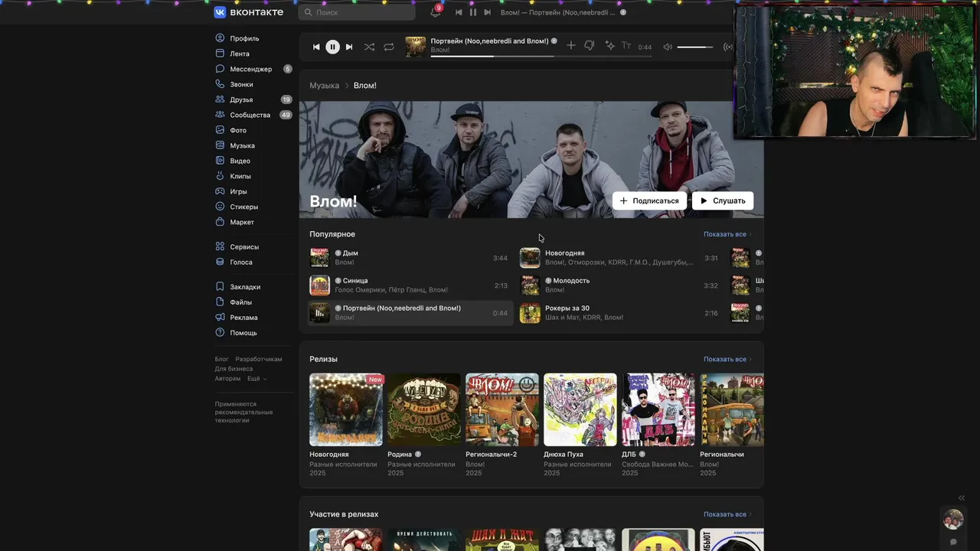980x551 pixels.
Task: Open the Региональчи-2 release cover
Action: pos(502,409)
